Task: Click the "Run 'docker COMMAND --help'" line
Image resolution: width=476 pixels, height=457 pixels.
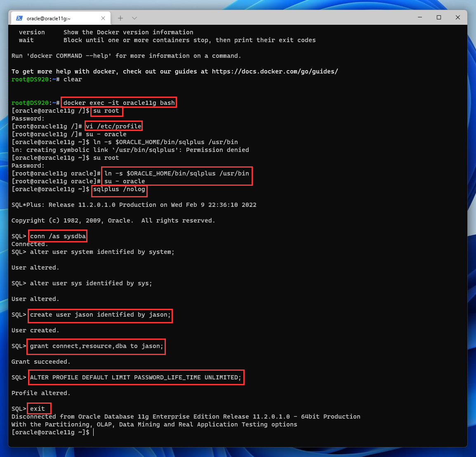Action: (126, 56)
